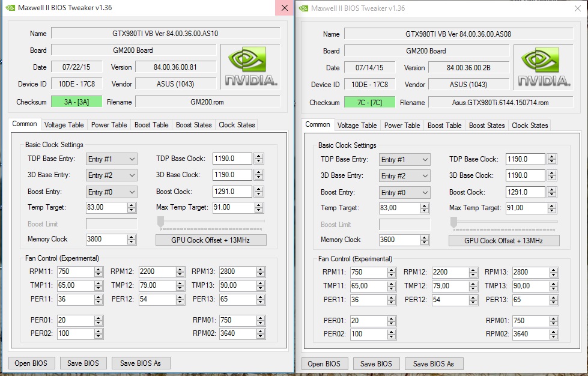Switch to Clock States tab in right window
Viewport: 588px width, 376px height.
click(x=530, y=126)
